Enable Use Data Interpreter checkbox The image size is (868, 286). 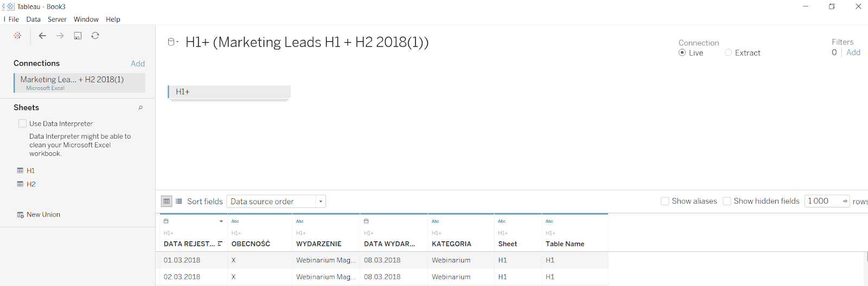23,123
